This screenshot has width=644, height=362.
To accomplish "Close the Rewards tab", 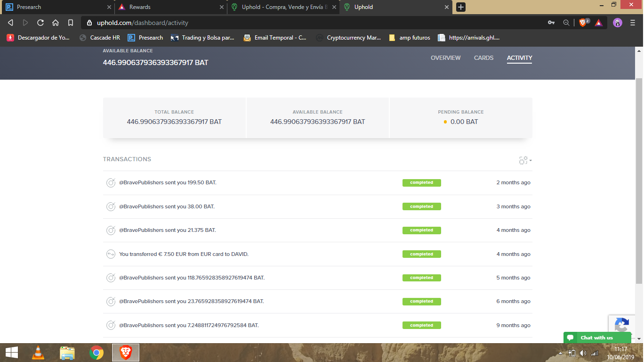I will (222, 7).
